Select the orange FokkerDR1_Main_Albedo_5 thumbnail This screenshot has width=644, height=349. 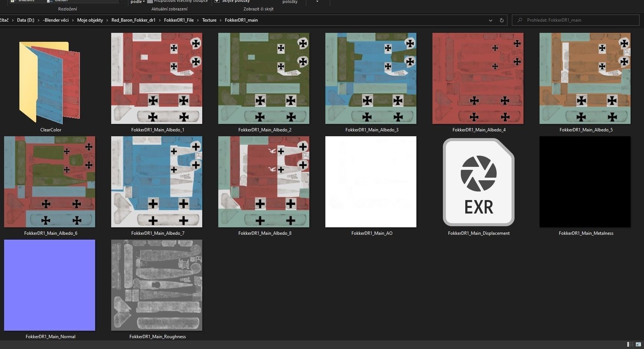pos(585,78)
